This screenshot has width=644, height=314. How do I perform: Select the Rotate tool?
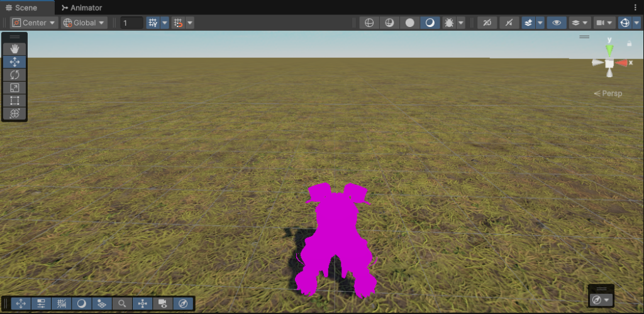tap(14, 75)
